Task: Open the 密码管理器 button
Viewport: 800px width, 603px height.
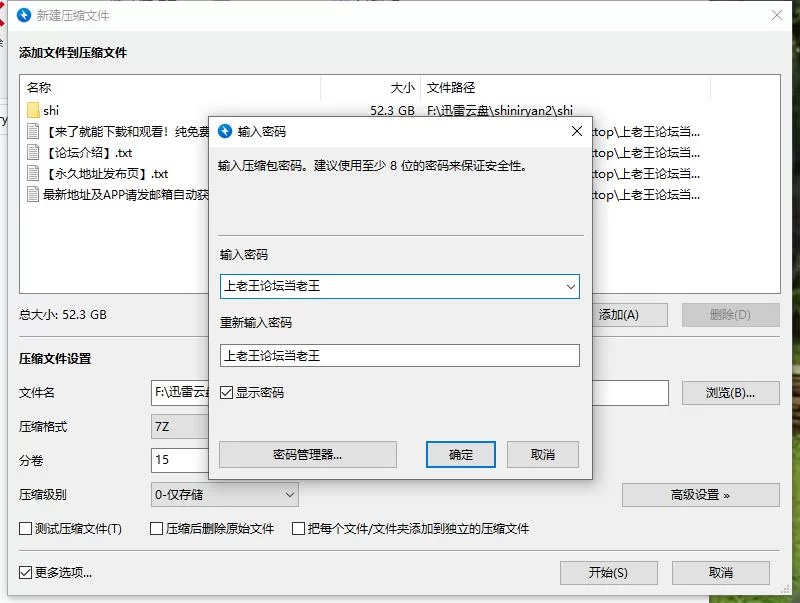Action: pos(308,454)
